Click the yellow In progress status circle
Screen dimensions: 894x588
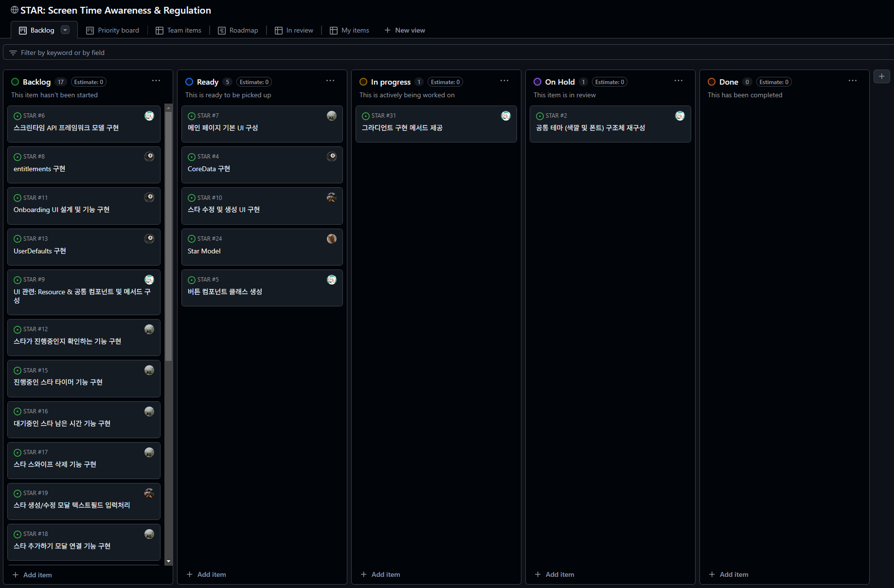pyautogui.click(x=363, y=82)
